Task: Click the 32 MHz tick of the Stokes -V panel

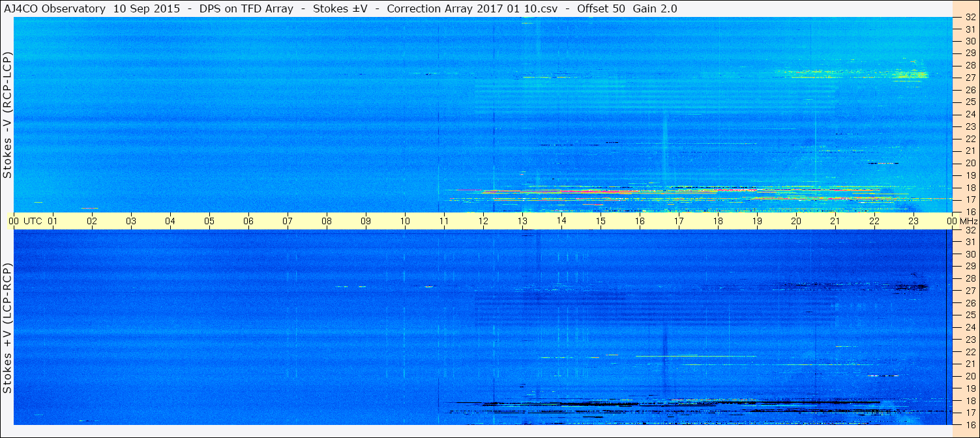Action: 970,18
